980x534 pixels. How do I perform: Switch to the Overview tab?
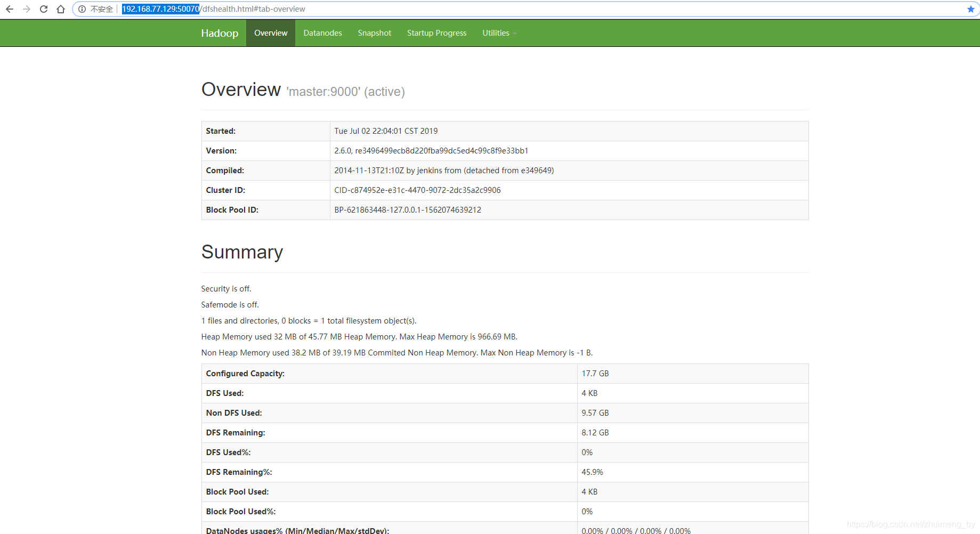pos(271,33)
